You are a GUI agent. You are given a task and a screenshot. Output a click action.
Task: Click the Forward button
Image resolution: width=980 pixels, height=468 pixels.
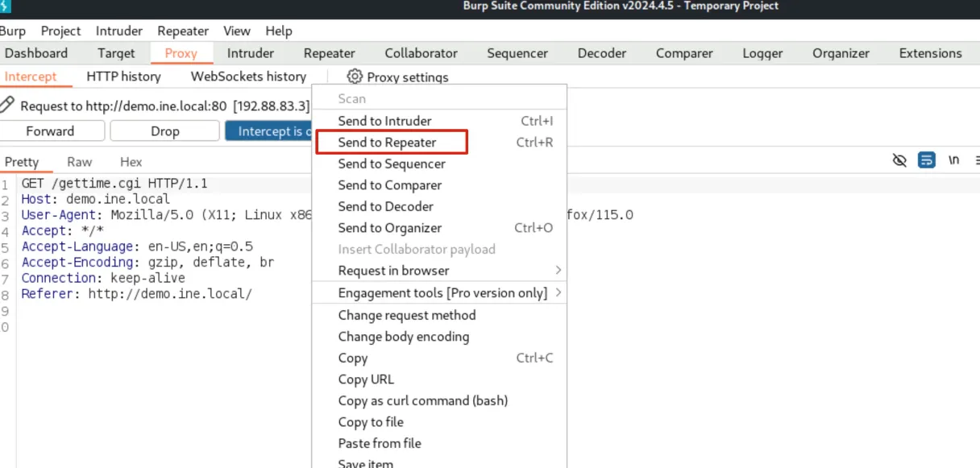[50, 131]
